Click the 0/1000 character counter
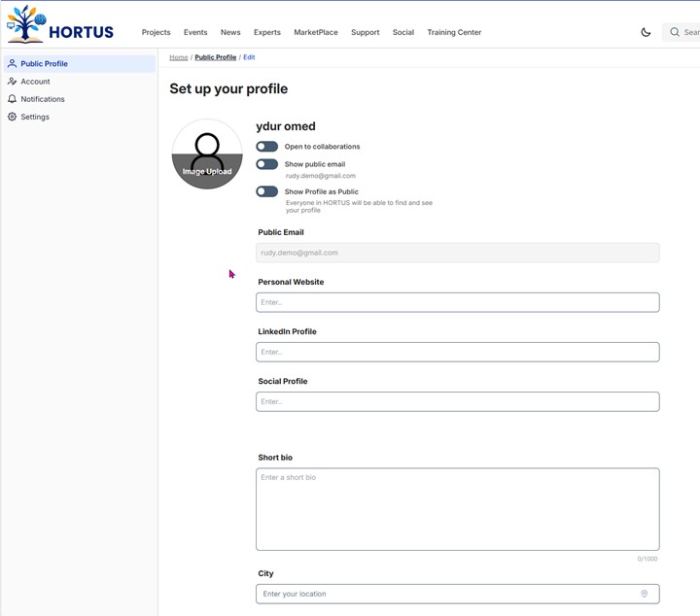Viewport: 700px width, 616px height. [647, 559]
